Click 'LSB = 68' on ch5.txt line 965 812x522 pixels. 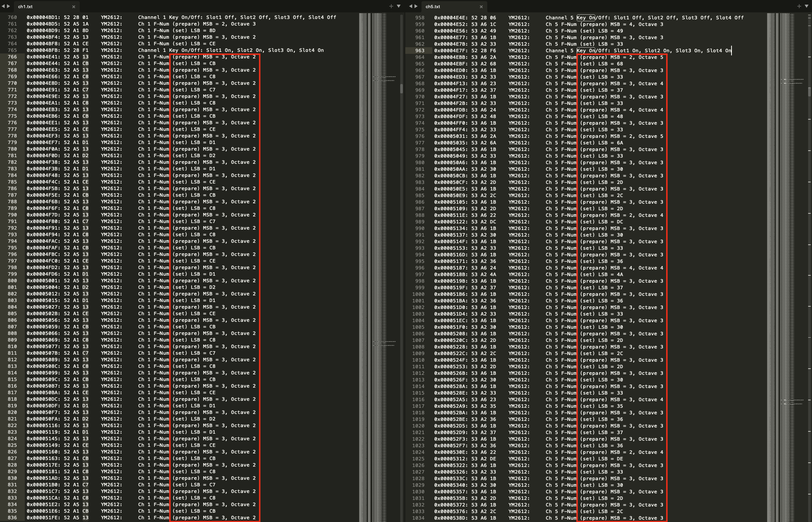tap(611, 64)
